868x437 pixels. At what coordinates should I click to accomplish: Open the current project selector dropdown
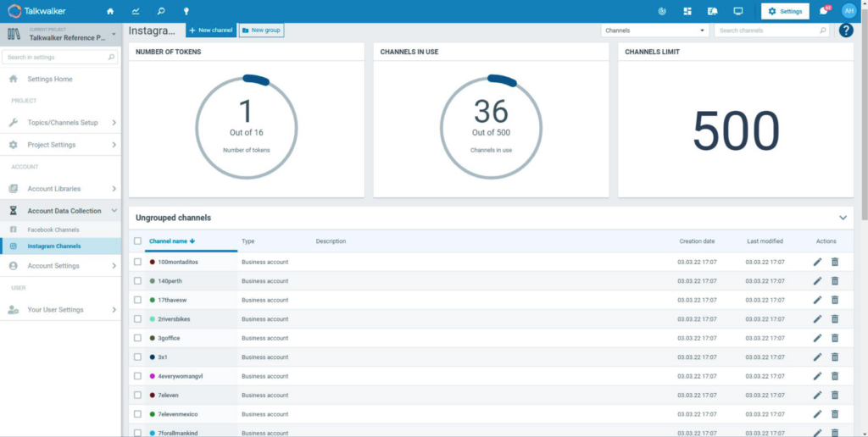[60, 34]
